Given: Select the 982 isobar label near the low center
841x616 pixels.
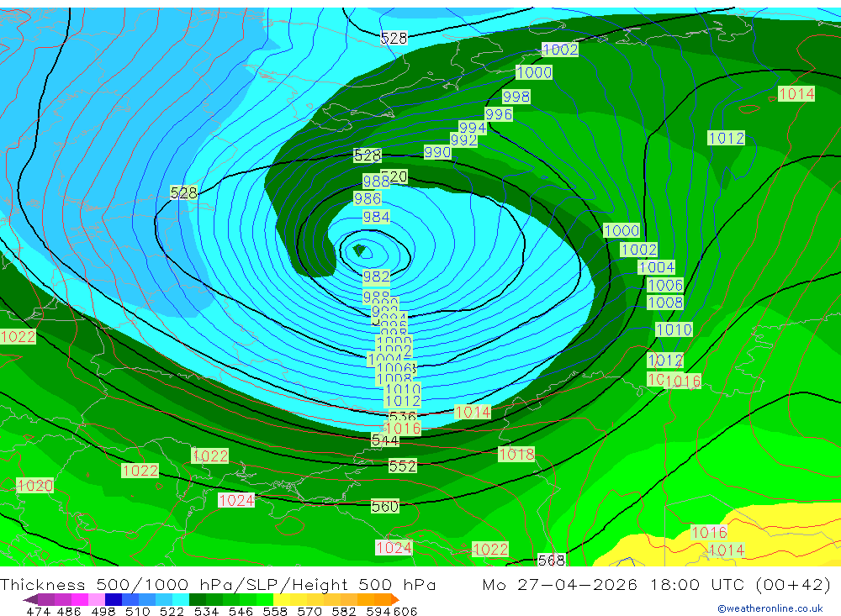Looking at the screenshot, I should click(376, 276).
